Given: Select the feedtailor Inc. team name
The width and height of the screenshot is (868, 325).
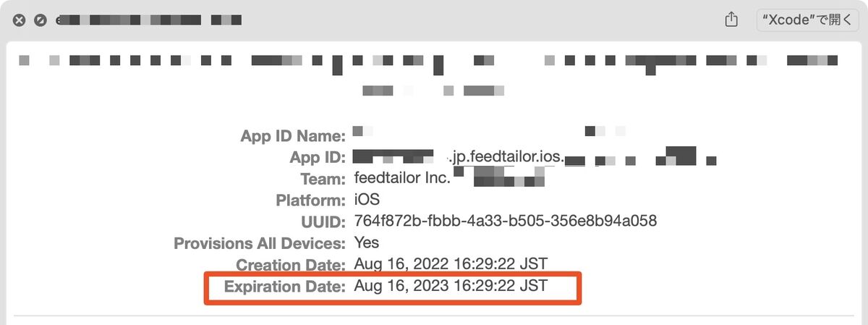Looking at the screenshot, I should click(x=403, y=177).
